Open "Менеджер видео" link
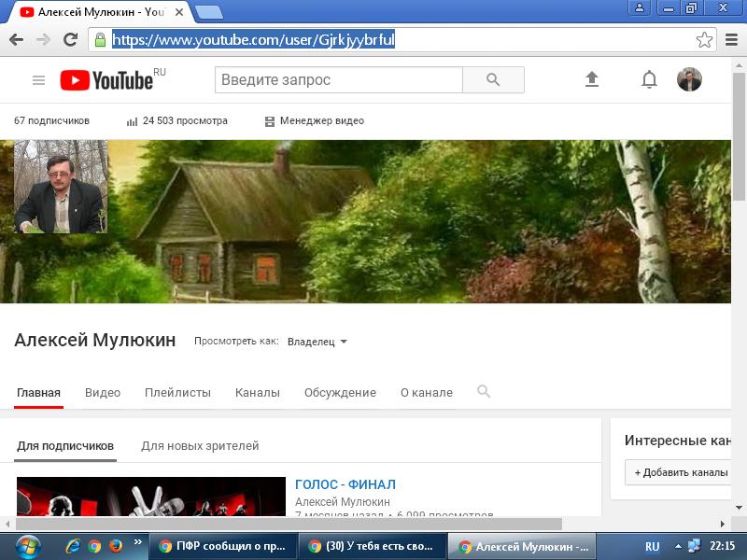The image size is (747, 560). point(315,121)
